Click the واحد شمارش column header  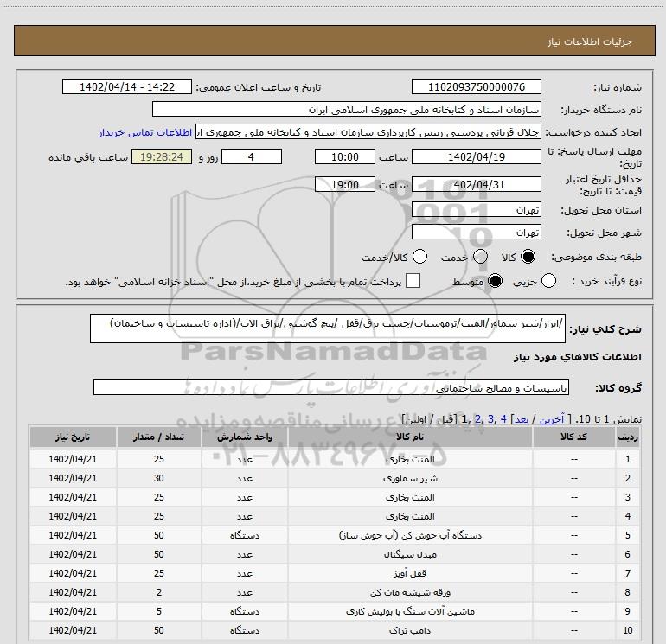(245, 437)
